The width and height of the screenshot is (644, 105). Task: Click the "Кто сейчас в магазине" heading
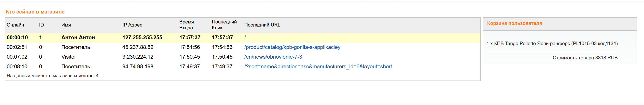pyautogui.click(x=35, y=12)
